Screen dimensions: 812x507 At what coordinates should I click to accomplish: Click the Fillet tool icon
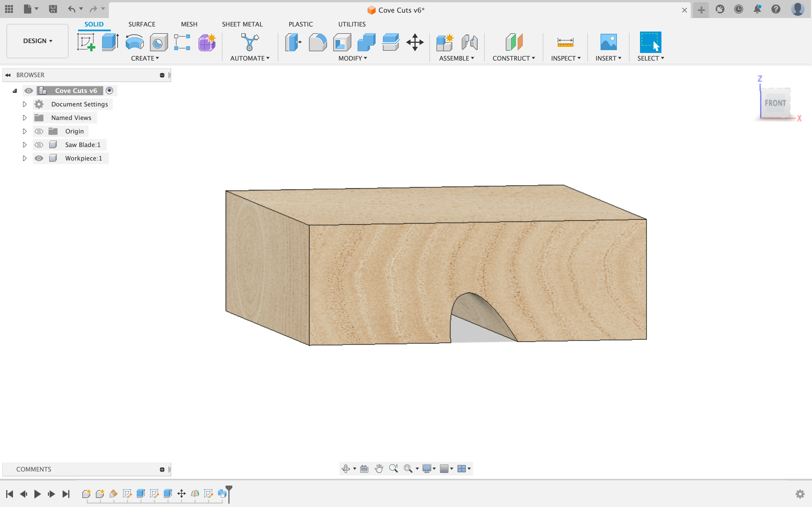pos(317,42)
